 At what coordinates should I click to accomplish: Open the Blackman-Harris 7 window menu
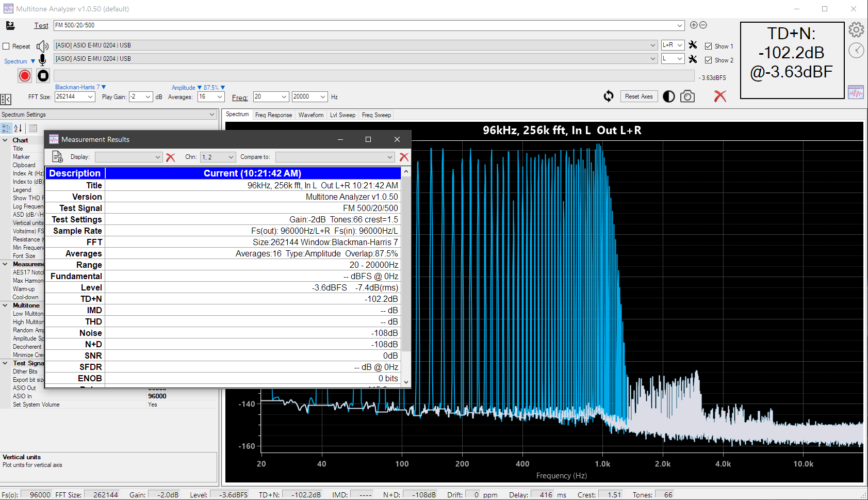click(80, 87)
